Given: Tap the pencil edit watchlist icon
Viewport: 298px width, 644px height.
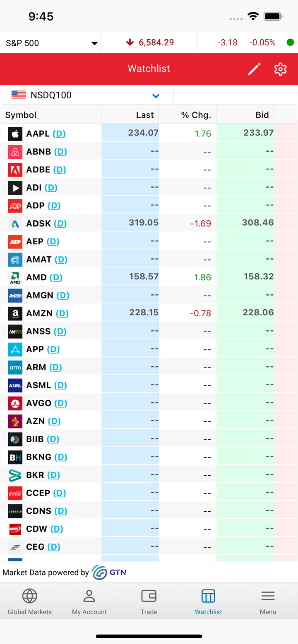Looking at the screenshot, I should pyautogui.click(x=254, y=69).
